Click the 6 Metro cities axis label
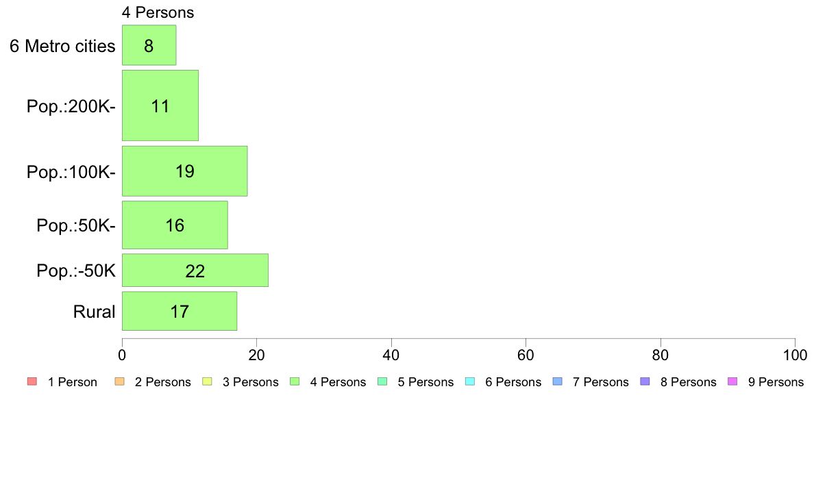Screen dimensions: 814x504 [62, 46]
